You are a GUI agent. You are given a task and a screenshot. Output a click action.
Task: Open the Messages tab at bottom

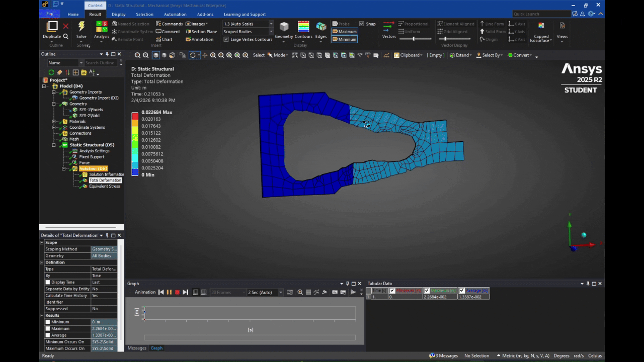[136, 347]
